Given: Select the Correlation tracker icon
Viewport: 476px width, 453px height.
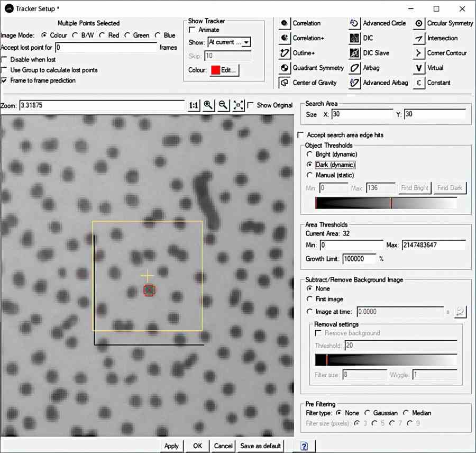Looking at the screenshot, I should pyautogui.click(x=283, y=23).
